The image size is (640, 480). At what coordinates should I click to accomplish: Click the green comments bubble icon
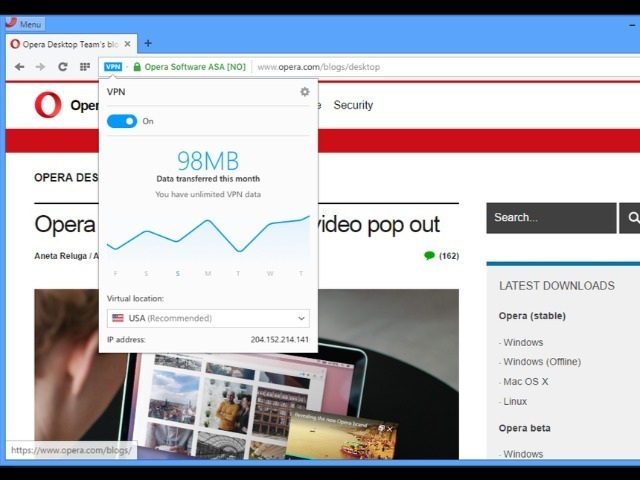[x=429, y=256]
